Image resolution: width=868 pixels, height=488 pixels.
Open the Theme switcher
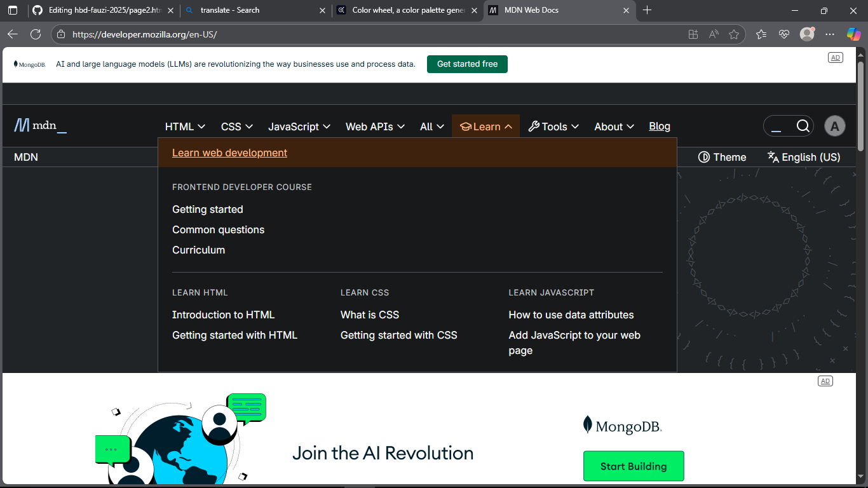722,157
